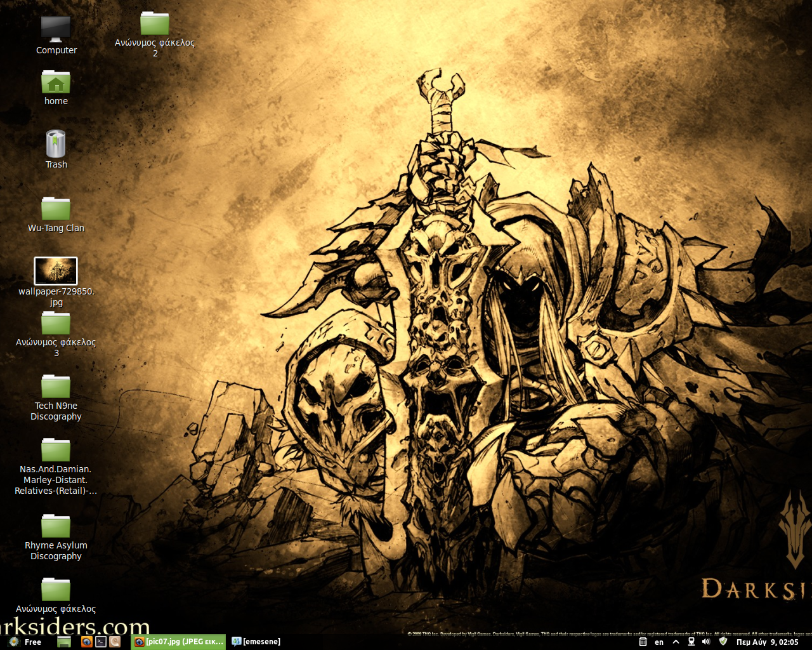Open the volume speaker tray icon
This screenshot has height=650, width=812.
[706, 642]
